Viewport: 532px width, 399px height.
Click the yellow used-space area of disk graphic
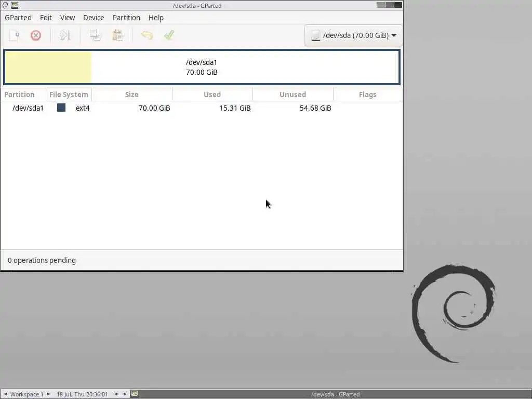click(48, 67)
